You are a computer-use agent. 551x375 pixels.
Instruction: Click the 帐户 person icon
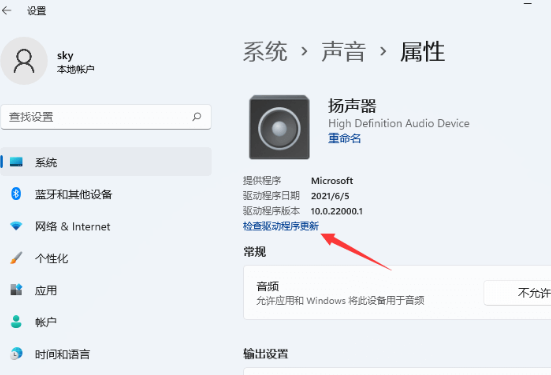16,322
